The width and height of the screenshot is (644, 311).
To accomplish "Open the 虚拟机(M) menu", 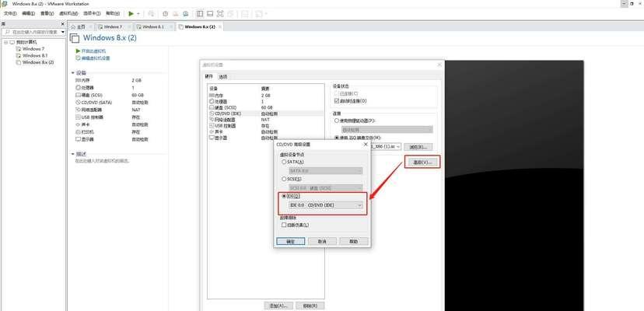I will 68,13.
